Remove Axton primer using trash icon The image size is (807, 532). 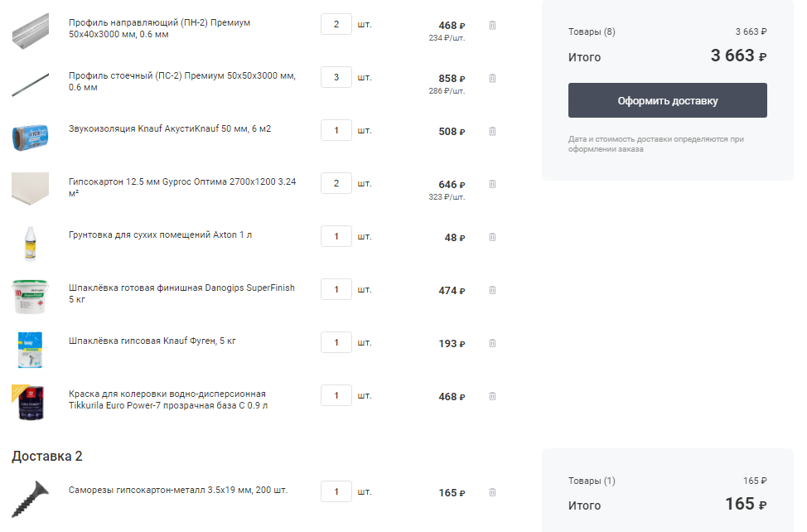pyautogui.click(x=492, y=237)
